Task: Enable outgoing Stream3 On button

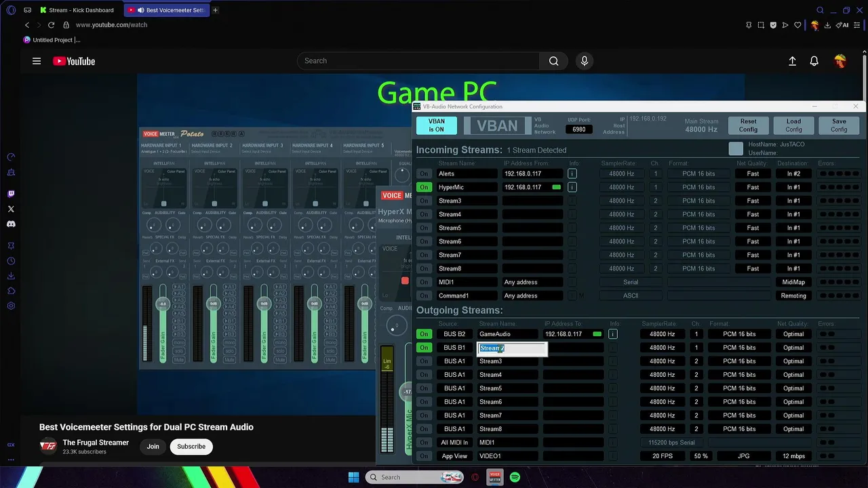Action: pyautogui.click(x=424, y=361)
